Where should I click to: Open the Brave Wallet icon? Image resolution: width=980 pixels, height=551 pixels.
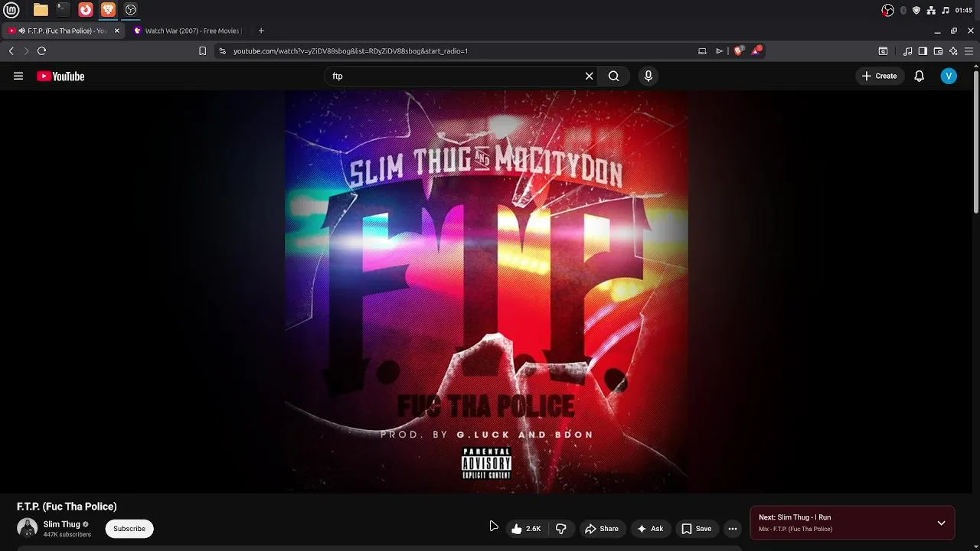[938, 51]
